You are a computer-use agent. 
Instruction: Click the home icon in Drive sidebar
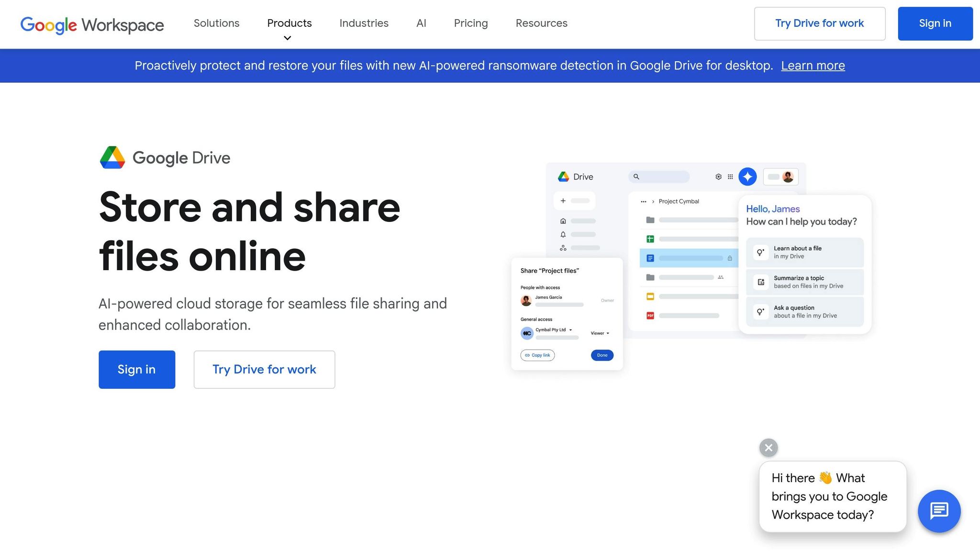[x=563, y=221]
